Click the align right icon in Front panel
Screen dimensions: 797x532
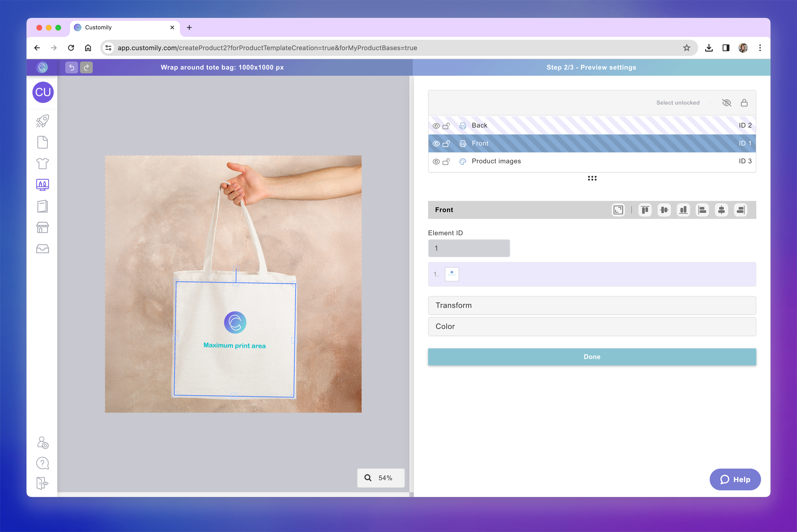pyautogui.click(x=740, y=210)
